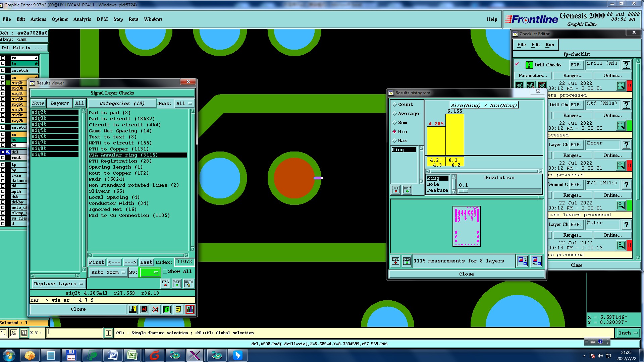The height and width of the screenshot is (362, 644).
Task: Click the yellow report notes icon
Action: [x=178, y=309]
